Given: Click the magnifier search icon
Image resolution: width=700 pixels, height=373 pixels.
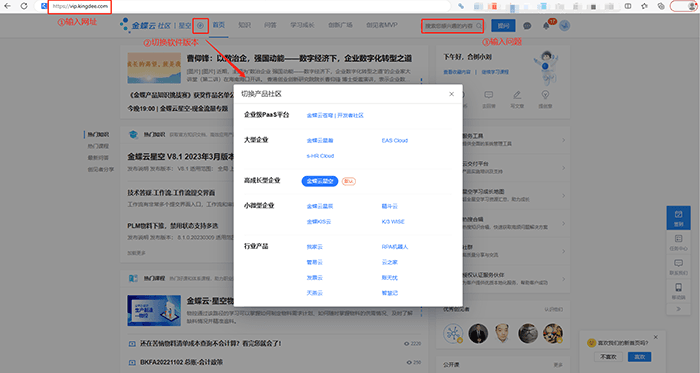Looking at the screenshot, I should (x=479, y=26).
